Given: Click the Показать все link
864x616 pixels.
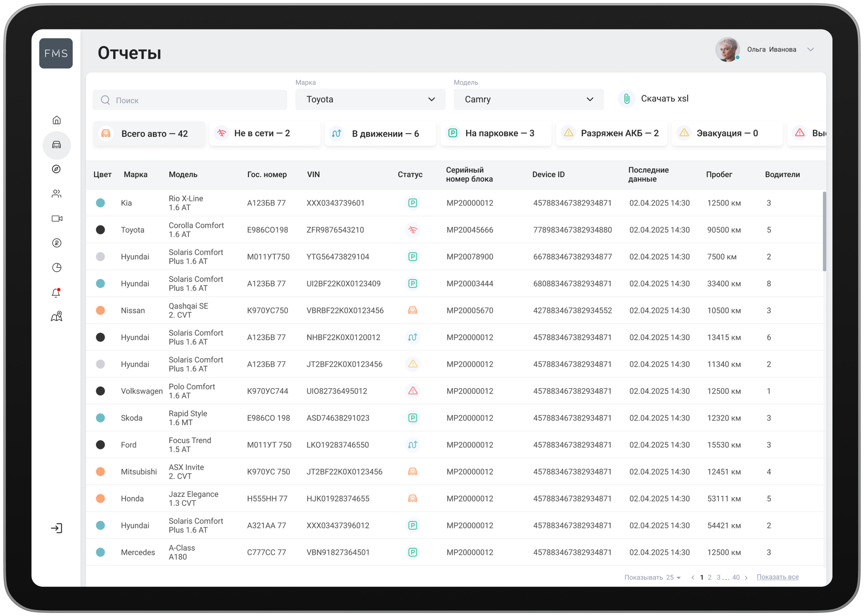Looking at the screenshot, I should tap(777, 577).
